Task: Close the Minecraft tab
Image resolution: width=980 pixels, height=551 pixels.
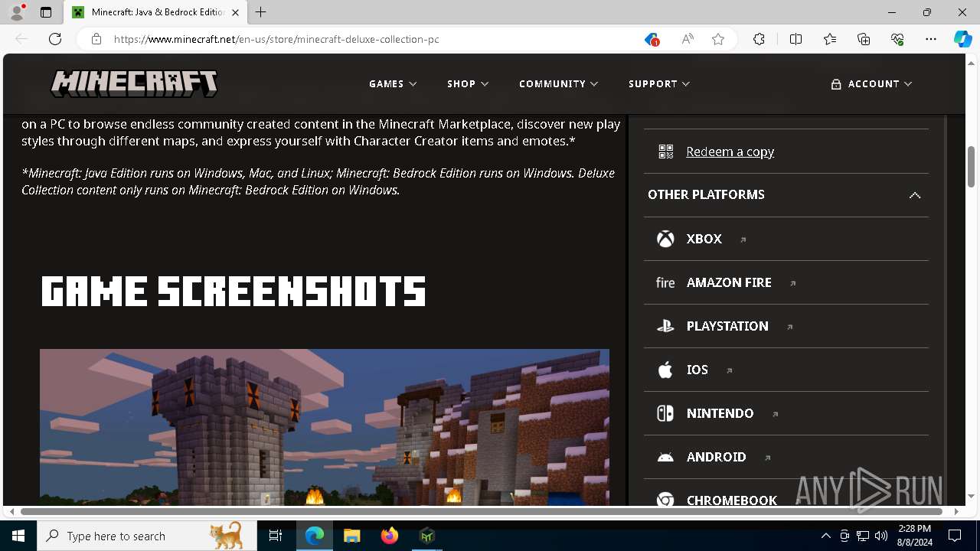Action: coord(235,12)
